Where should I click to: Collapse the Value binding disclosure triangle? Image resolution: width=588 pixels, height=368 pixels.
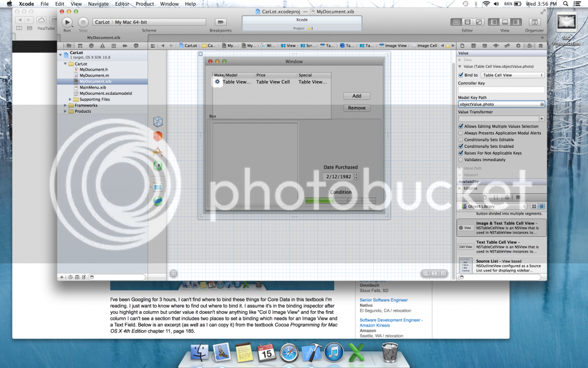coord(460,67)
